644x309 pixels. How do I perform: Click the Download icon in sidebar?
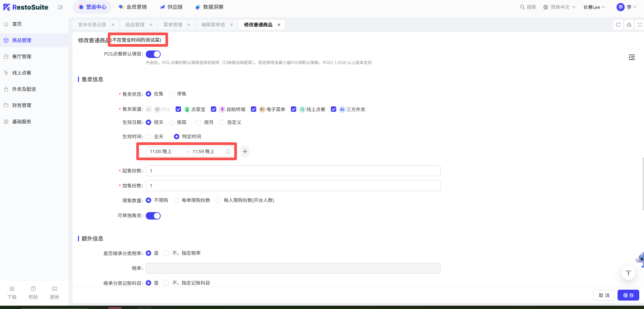(x=12, y=292)
